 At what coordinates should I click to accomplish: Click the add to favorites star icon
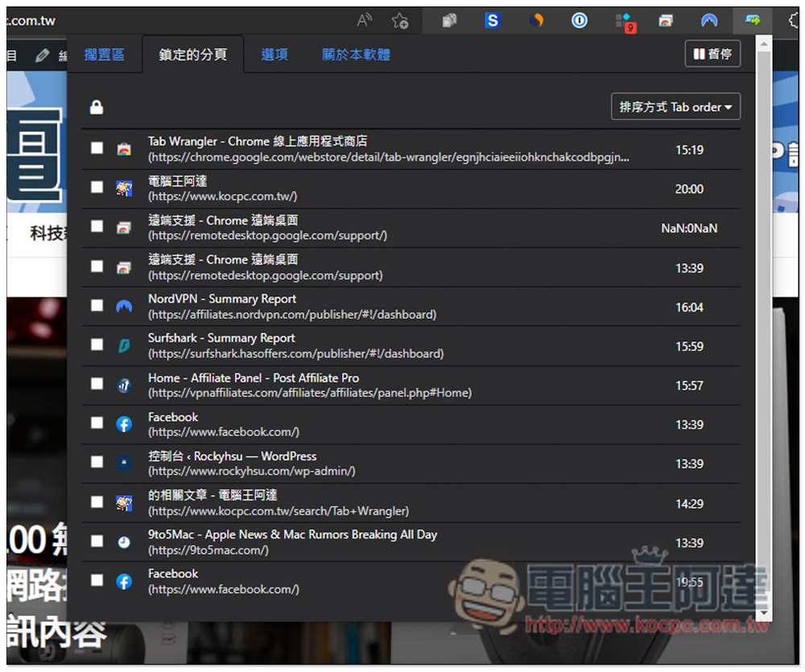(x=399, y=21)
